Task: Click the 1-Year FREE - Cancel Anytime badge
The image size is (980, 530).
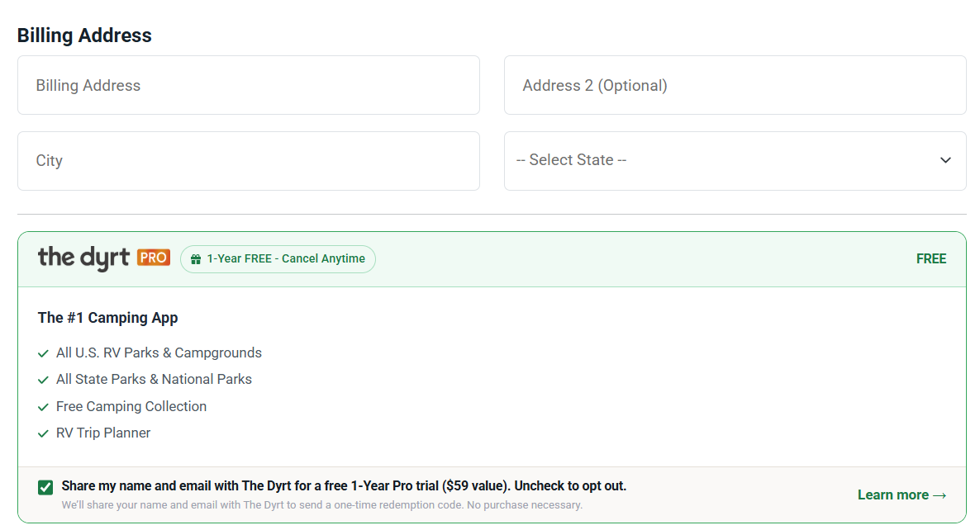Action: tap(278, 259)
